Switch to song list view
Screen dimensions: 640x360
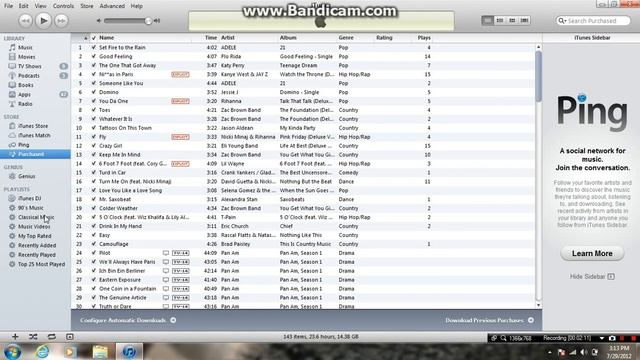click(487, 20)
